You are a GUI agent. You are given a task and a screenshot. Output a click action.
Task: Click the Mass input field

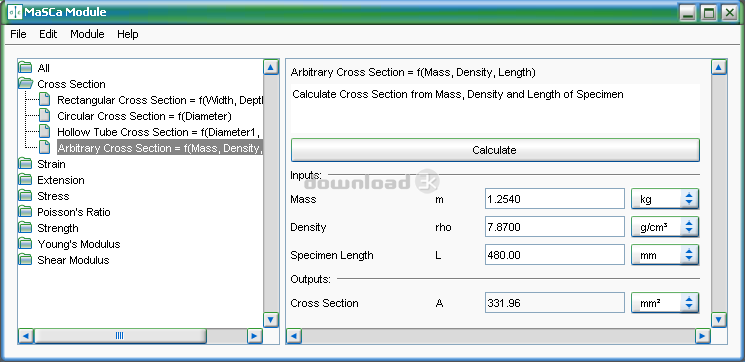point(554,199)
